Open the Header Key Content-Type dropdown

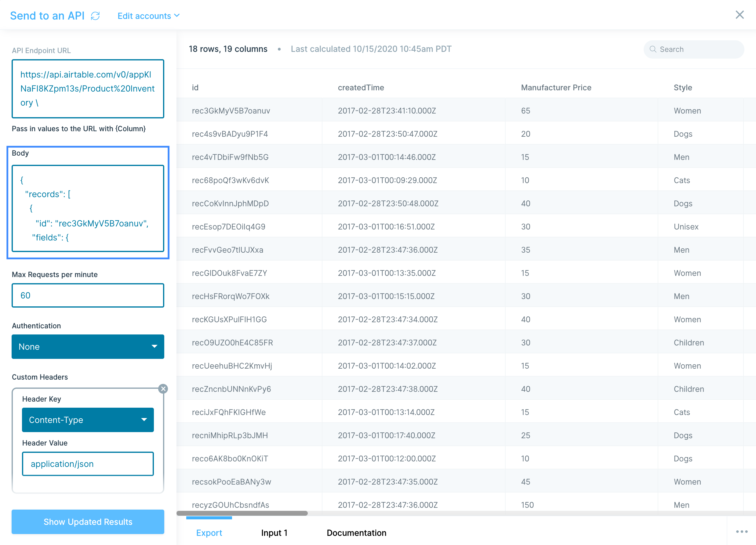(x=88, y=420)
